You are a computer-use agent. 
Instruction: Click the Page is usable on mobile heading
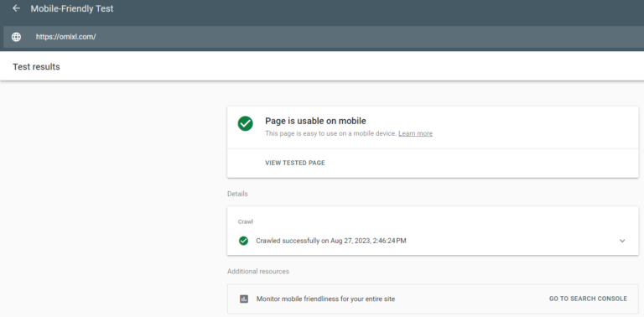click(x=315, y=121)
